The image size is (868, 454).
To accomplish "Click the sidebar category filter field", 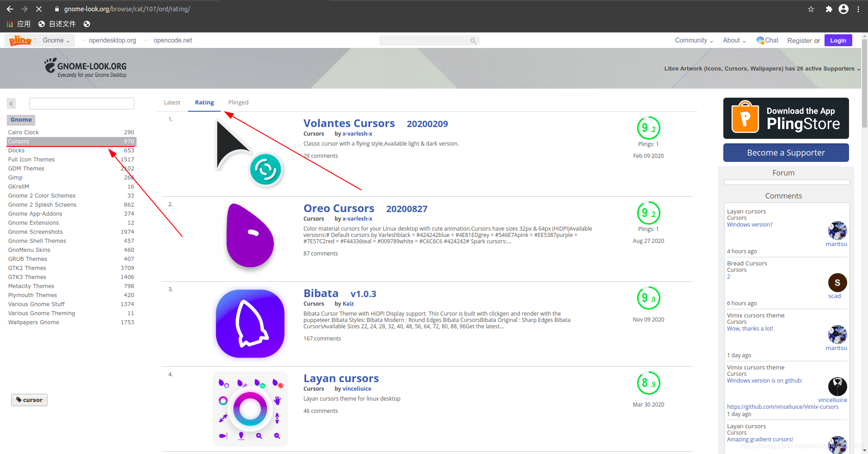I will [82, 104].
